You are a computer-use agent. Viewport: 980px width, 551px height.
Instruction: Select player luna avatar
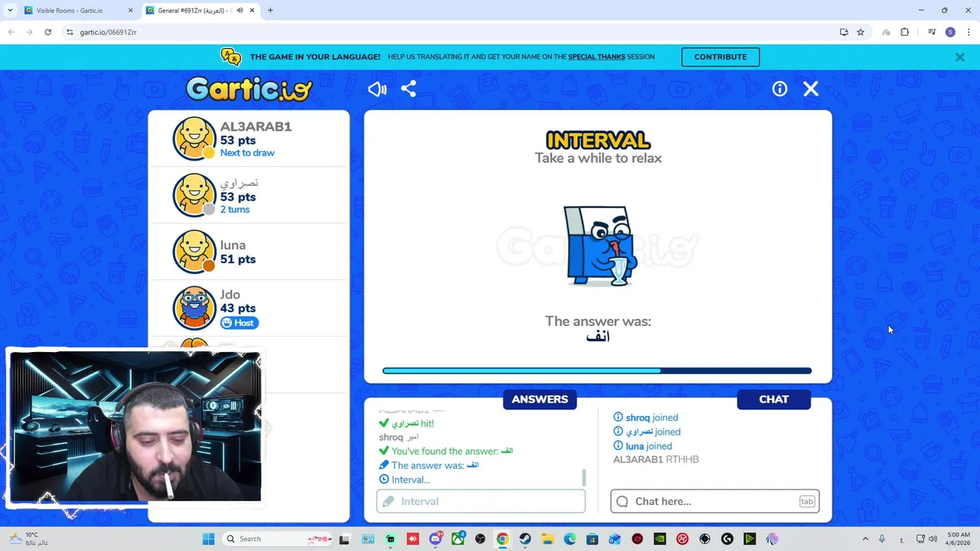pos(194,252)
